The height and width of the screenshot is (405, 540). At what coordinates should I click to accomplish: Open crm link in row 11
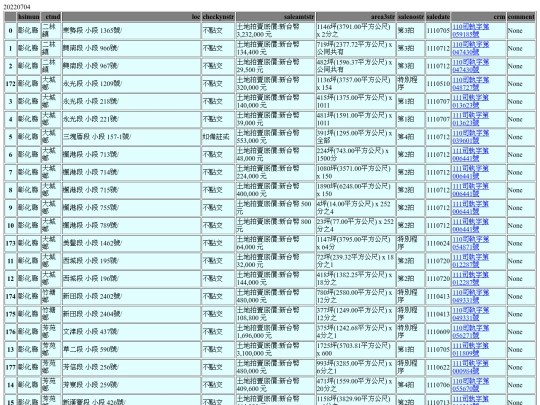tap(470, 261)
